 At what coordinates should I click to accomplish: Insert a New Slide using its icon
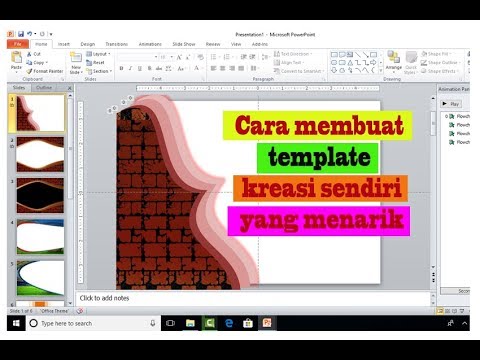(76, 57)
